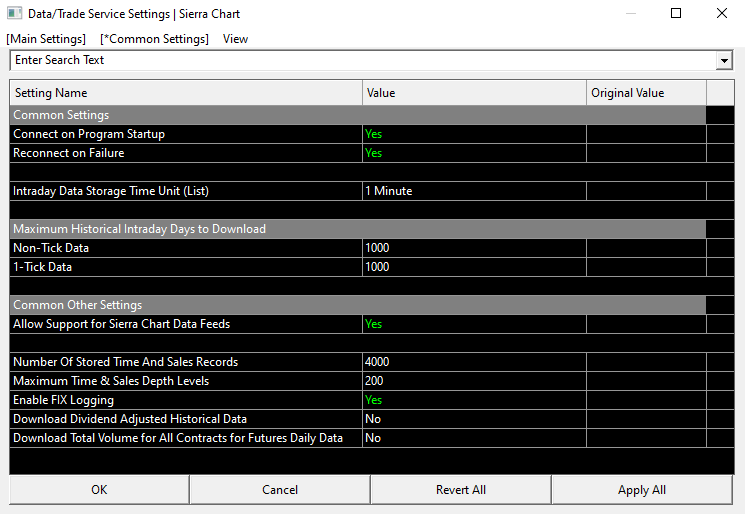Open the Main Settings menu
This screenshot has width=745, height=514.
(46, 39)
